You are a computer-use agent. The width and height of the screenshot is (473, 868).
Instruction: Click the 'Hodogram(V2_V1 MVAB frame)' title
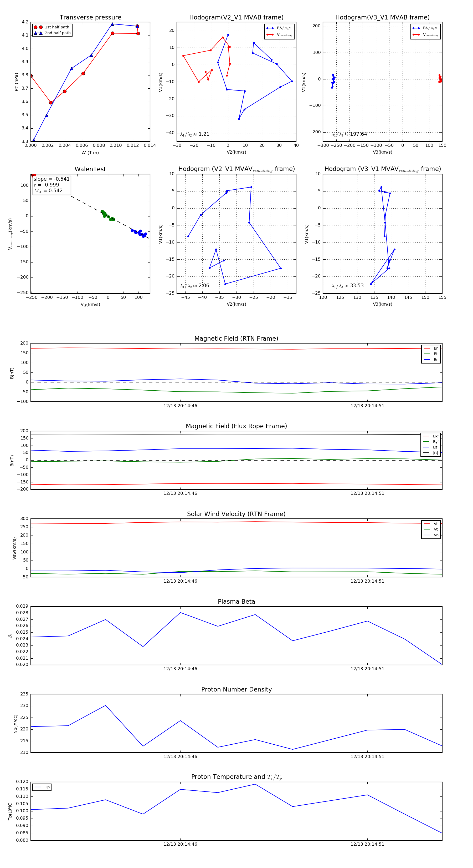[236, 18]
